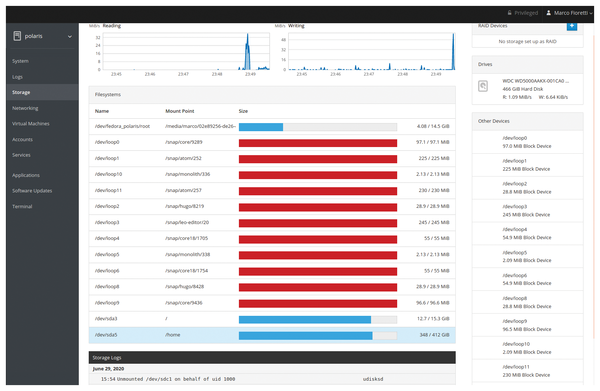This screenshot has width=600, height=391.
Task: Add a RAID device with plus button
Action: pyautogui.click(x=572, y=26)
